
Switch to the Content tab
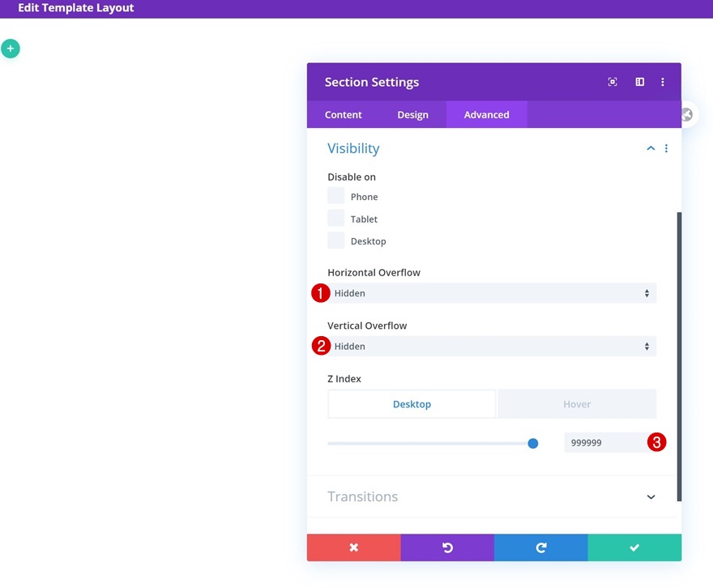coord(344,114)
